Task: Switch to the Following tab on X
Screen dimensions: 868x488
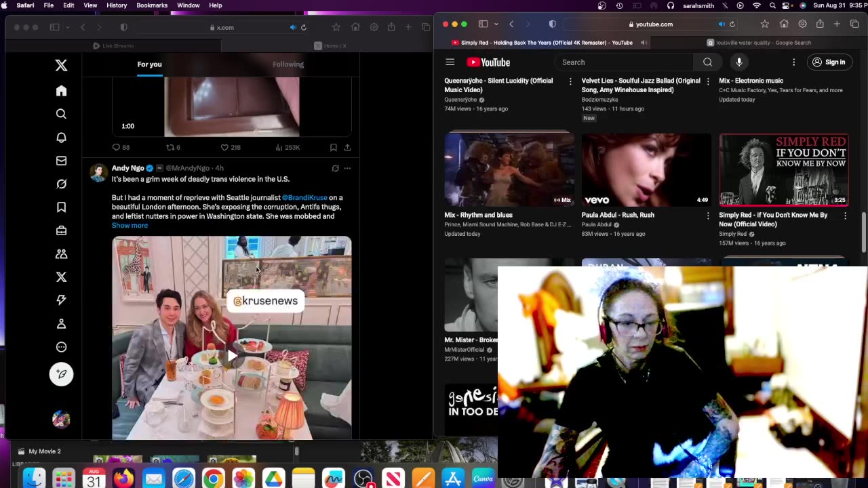Action: point(288,64)
